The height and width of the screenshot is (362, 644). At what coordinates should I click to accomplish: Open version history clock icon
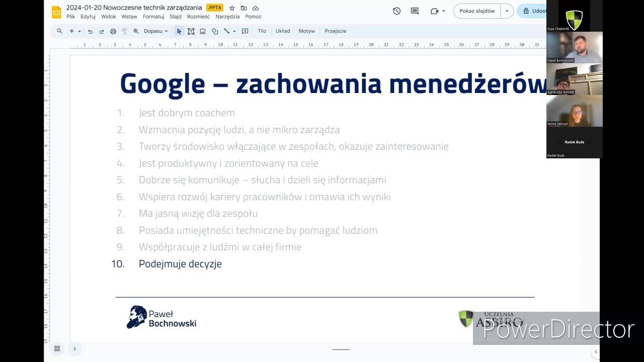(x=396, y=11)
